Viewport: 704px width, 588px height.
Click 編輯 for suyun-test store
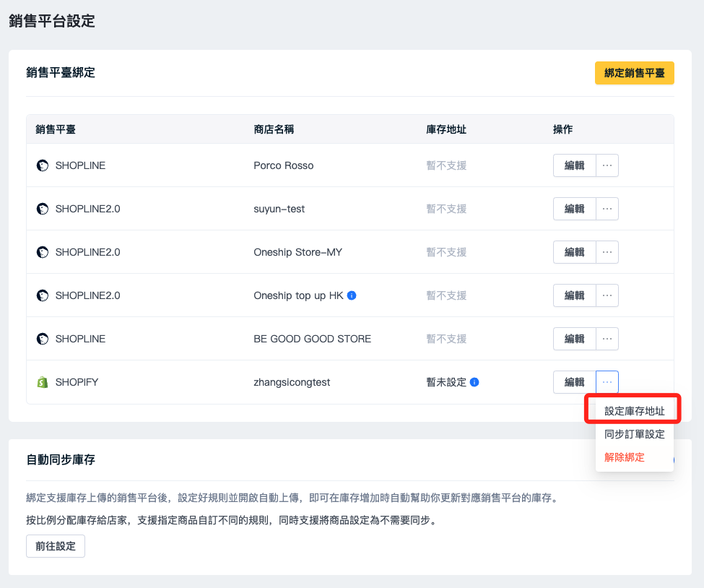click(574, 209)
